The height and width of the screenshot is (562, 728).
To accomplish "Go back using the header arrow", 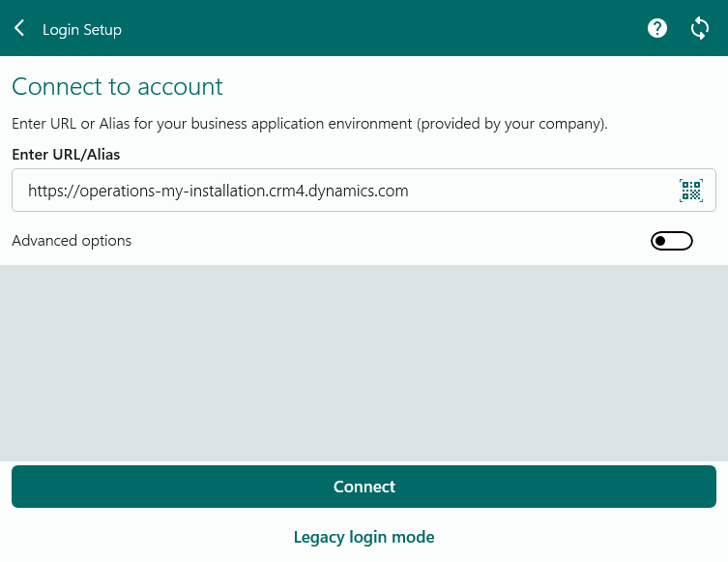I will point(19,29).
